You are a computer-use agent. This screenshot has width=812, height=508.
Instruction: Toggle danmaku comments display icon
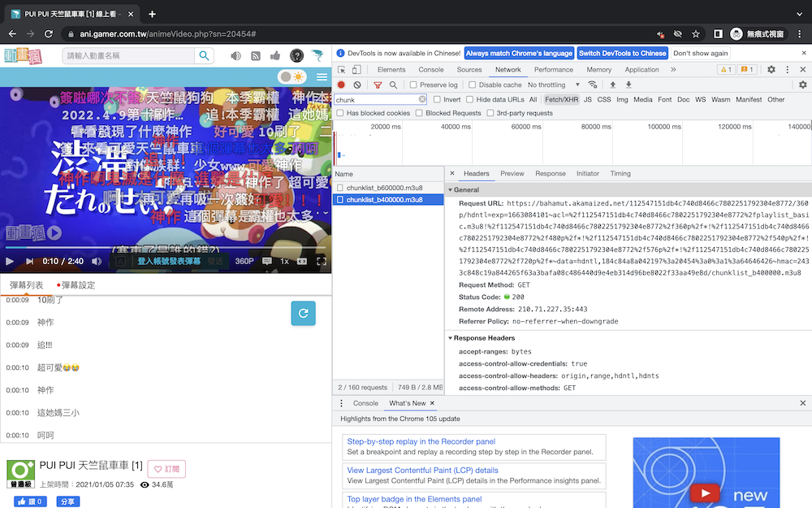pos(266,261)
